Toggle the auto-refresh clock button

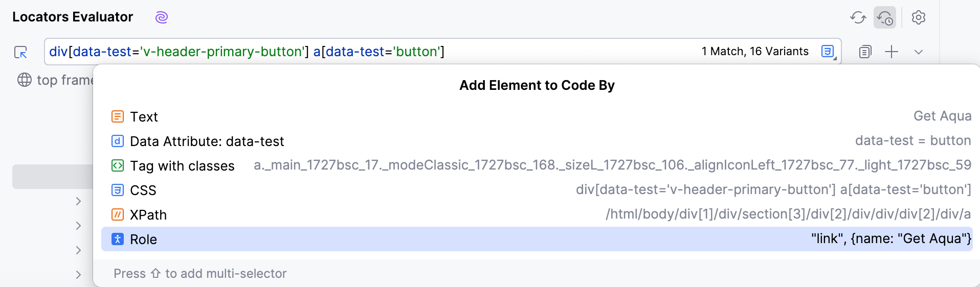[885, 17]
